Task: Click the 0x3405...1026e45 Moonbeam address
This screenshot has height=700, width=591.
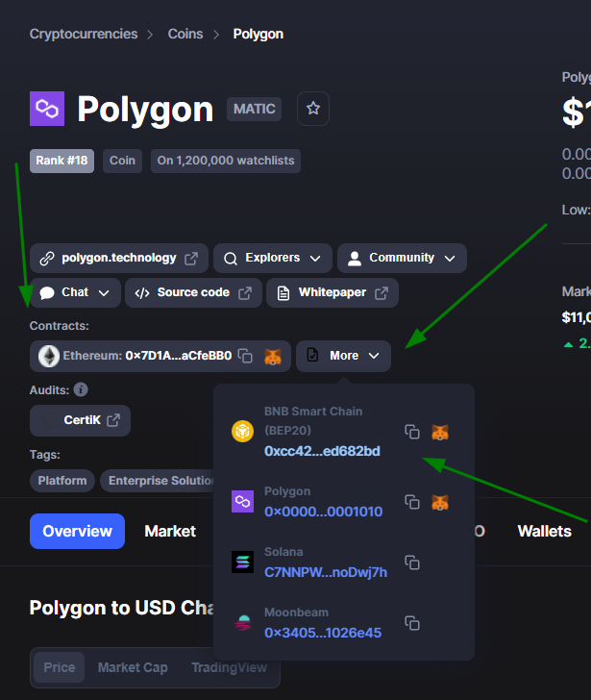Action: (323, 633)
